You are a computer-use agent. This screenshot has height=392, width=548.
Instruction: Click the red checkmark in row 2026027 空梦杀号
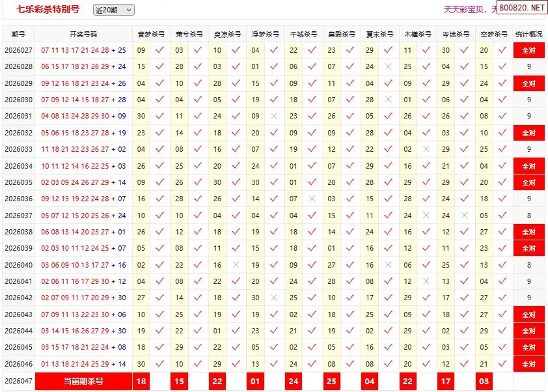(502, 50)
